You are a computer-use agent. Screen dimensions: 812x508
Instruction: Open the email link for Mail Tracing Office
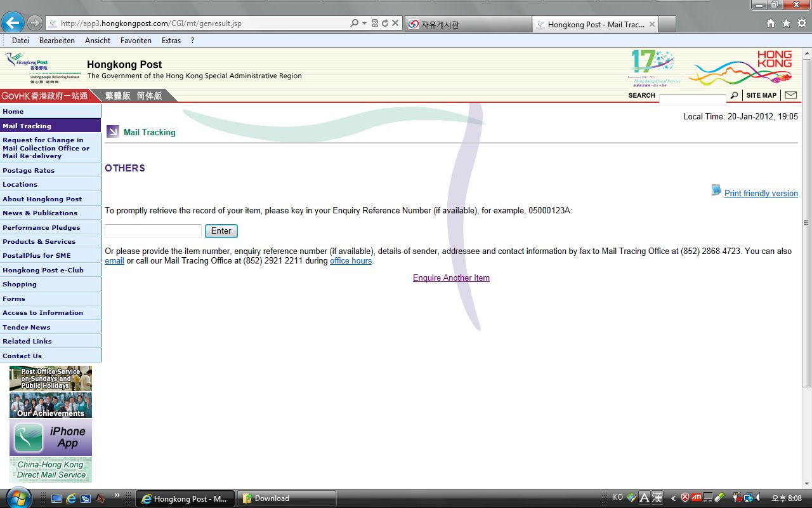click(x=114, y=260)
